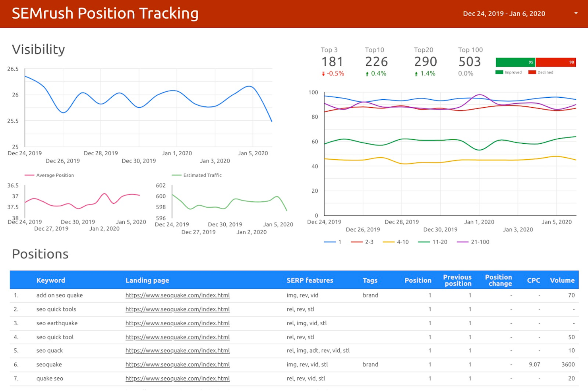Viewport: 588px width, 392px height.
Task: Click the Dec 24, 2019 - Jan 6, 2020 date range
Action: [x=504, y=14]
